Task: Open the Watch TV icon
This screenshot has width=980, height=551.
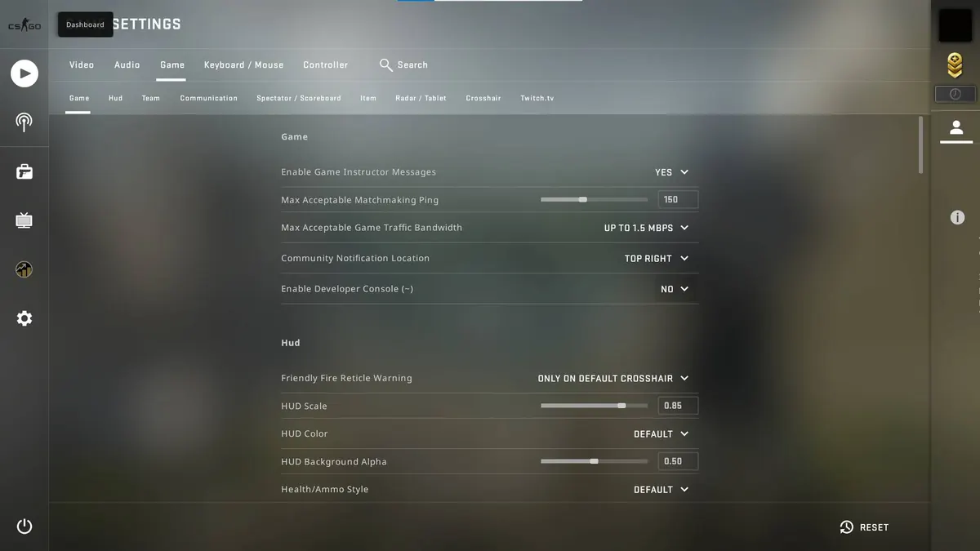Action: [24, 220]
